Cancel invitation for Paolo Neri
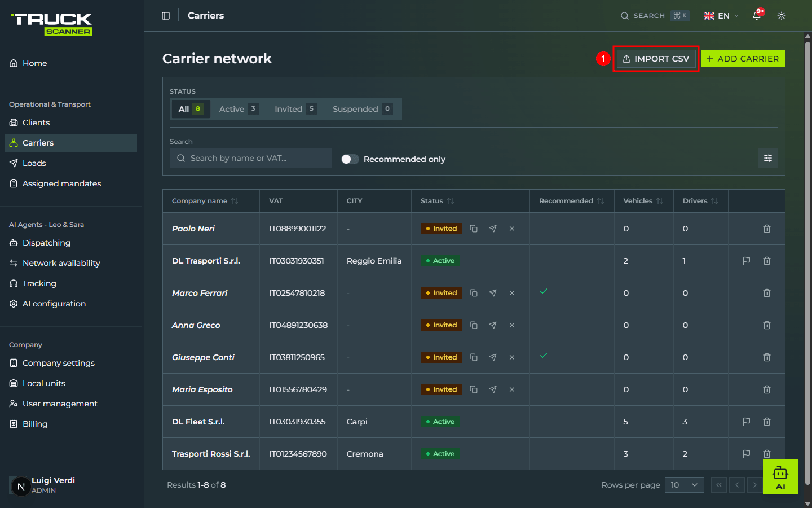The width and height of the screenshot is (812, 508). point(512,229)
